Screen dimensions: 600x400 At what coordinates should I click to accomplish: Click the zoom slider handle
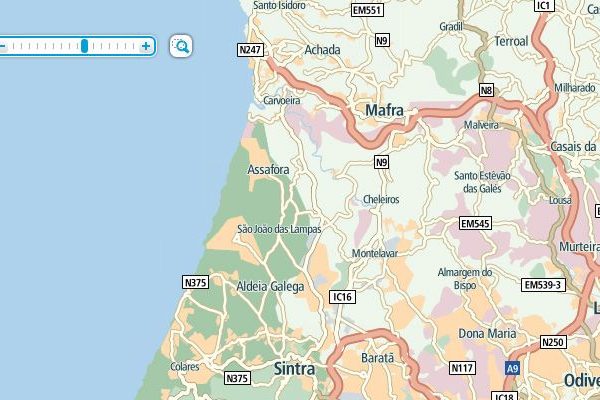(84, 46)
